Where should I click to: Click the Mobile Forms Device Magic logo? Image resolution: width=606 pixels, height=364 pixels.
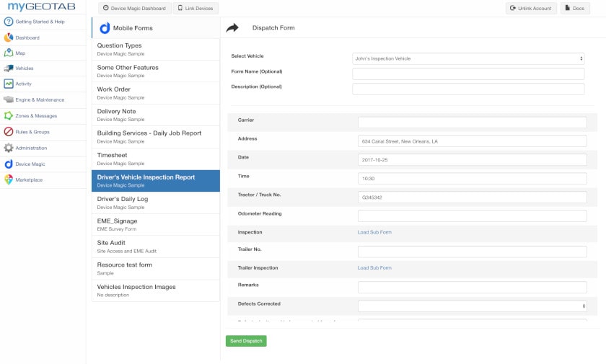(105, 28)
